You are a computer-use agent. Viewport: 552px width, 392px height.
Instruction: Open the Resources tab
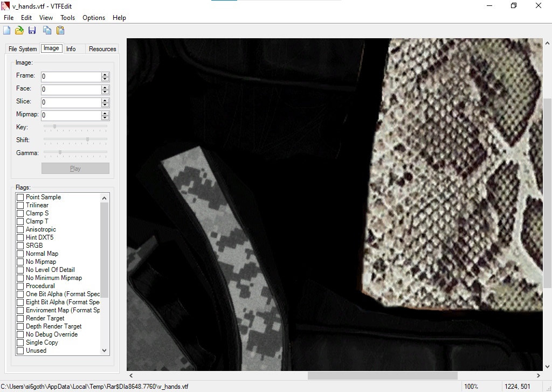(102, 49)
